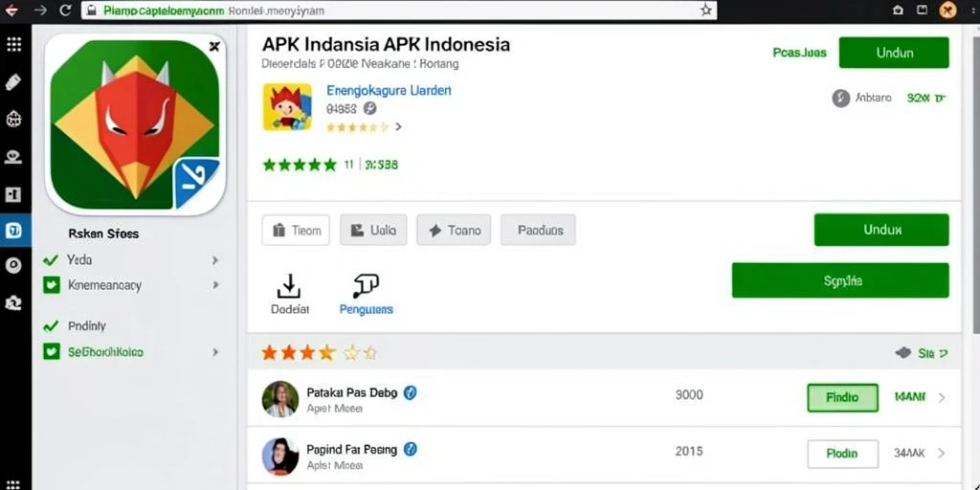The image size is (980, 490).
Task: Open the orange profile avatar in browser toolbar
Action: [x=948, y=10]
